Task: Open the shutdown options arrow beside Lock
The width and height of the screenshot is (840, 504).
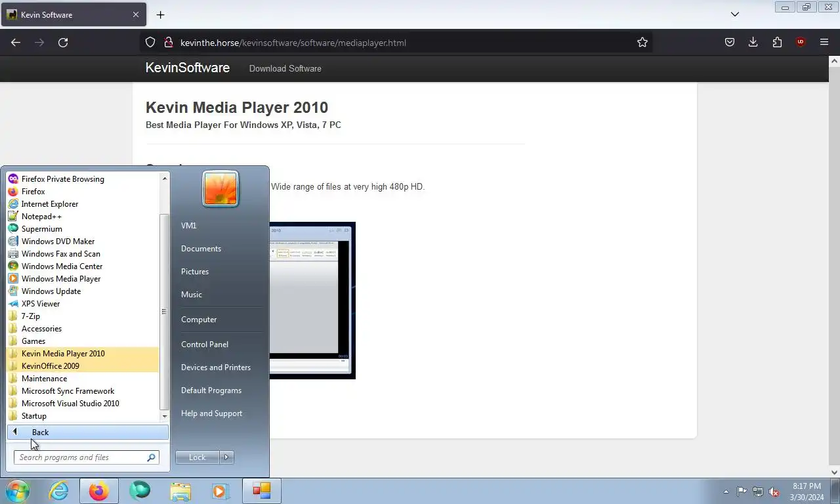Action: (x=226, y=457)
